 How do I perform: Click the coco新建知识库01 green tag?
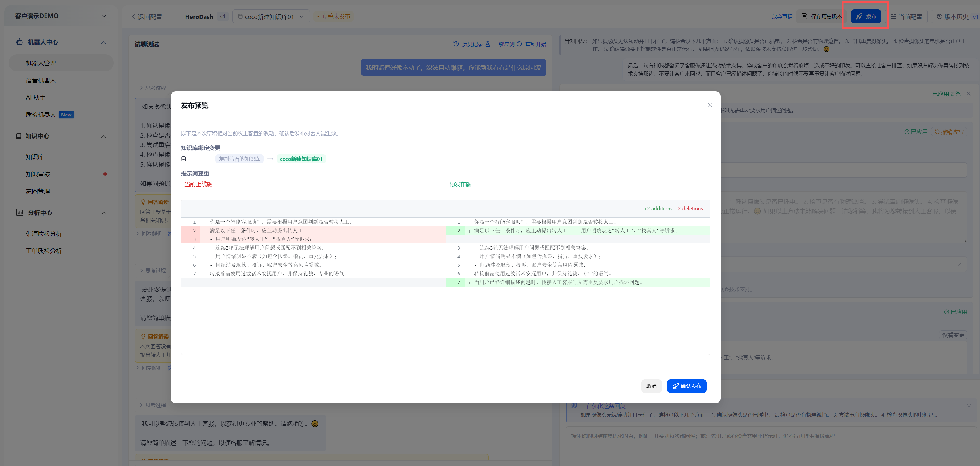coord(301,159)
